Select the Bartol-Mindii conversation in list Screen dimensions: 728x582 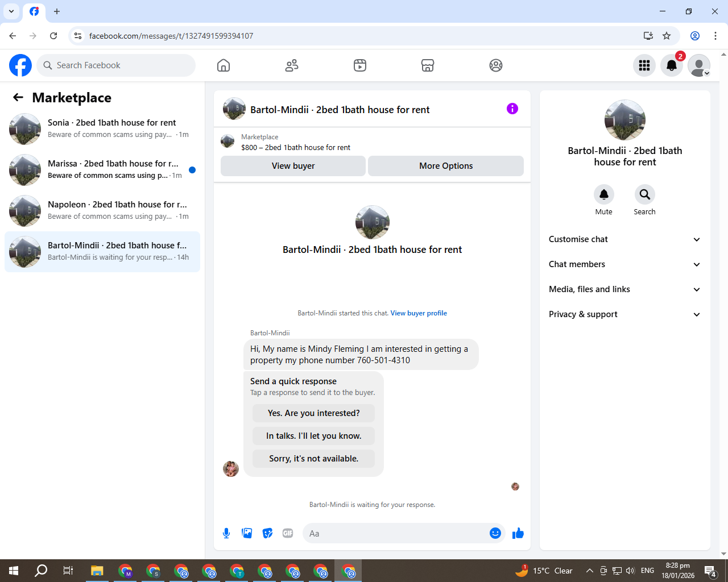(x=102, y=252)
